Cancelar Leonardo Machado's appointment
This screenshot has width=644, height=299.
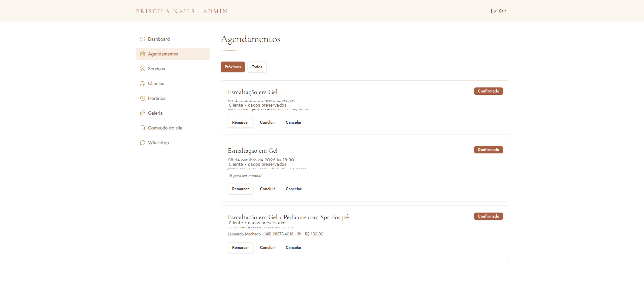[x=293, y=248]
